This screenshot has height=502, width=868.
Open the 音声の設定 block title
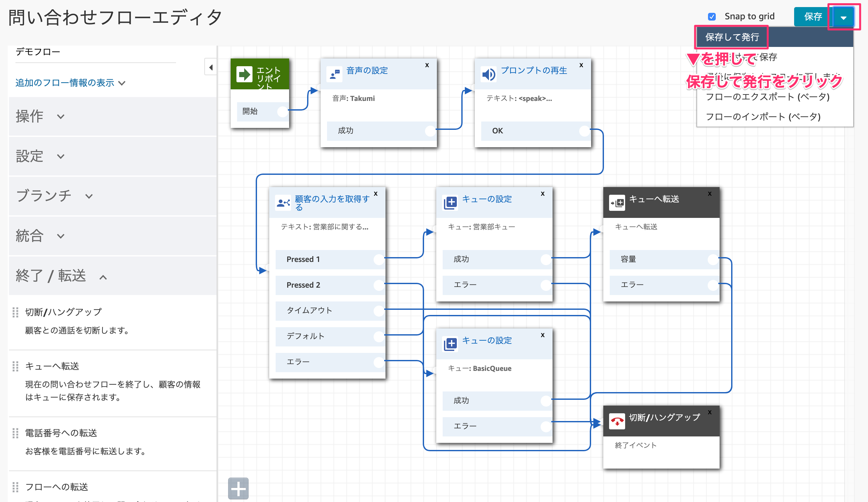(367, 71)
